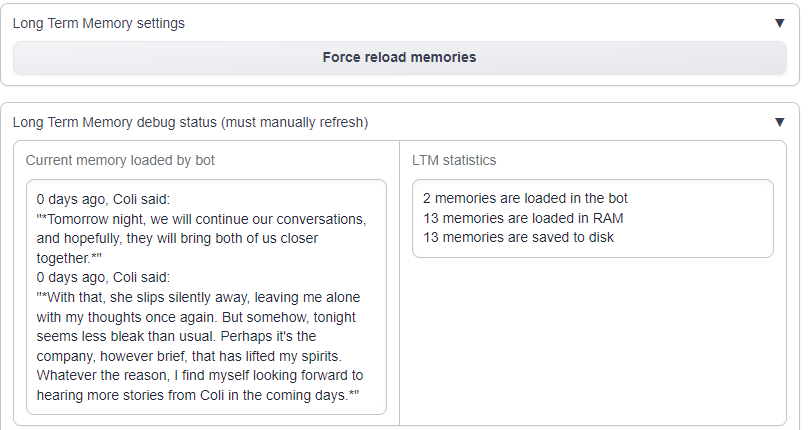Click the Long Term Memory settings header title
The height and width of the screenshot is (430, 809).
[98, 23]
